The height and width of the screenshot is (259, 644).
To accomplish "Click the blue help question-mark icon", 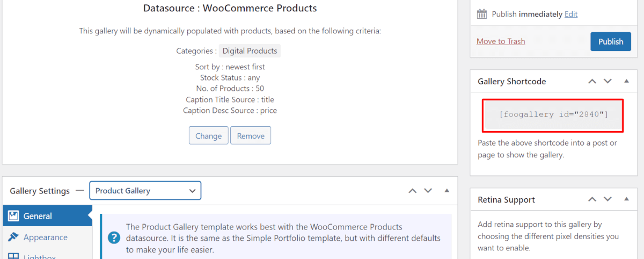I will (x=114, y=238).
